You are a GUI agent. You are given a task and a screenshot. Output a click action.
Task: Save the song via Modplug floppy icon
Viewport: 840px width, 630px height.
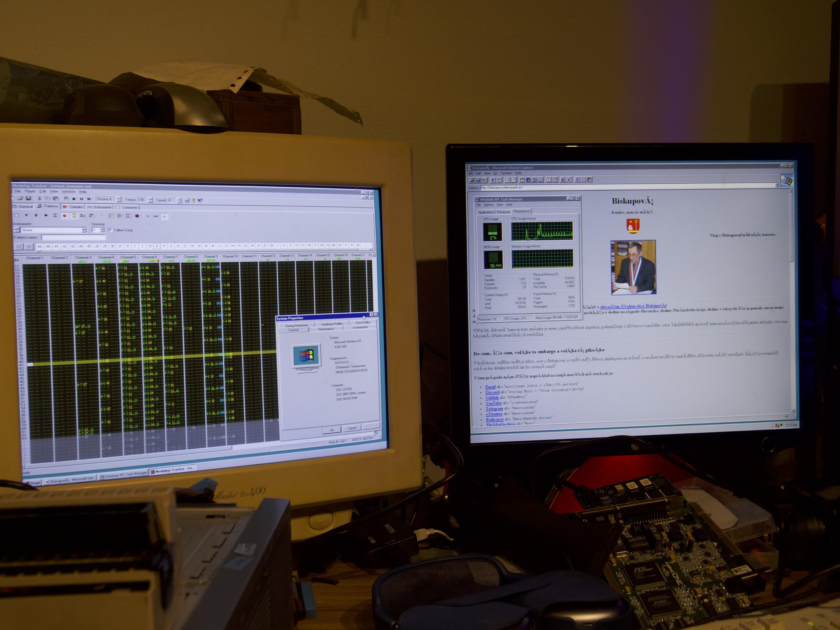tap(28, 198)
